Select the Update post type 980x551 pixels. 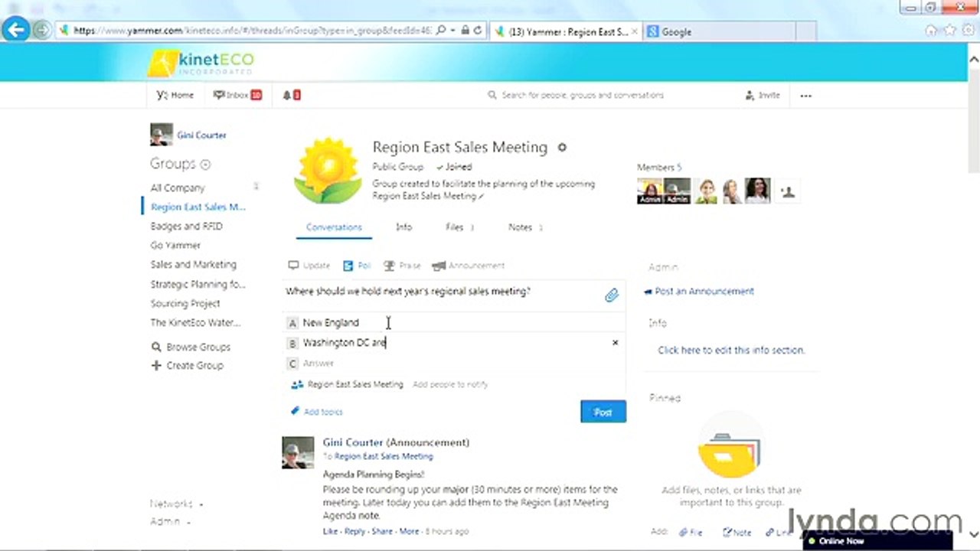coord(309,266)
